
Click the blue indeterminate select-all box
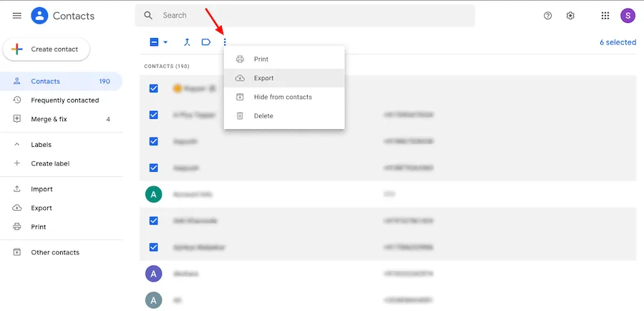click(x=154, y=42)
